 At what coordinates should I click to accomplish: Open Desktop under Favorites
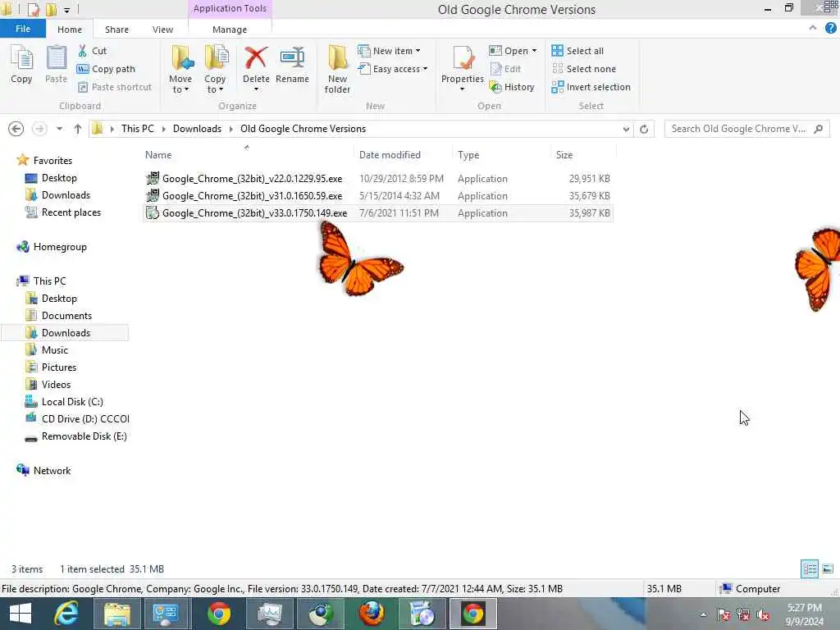[x=52, y=178]
